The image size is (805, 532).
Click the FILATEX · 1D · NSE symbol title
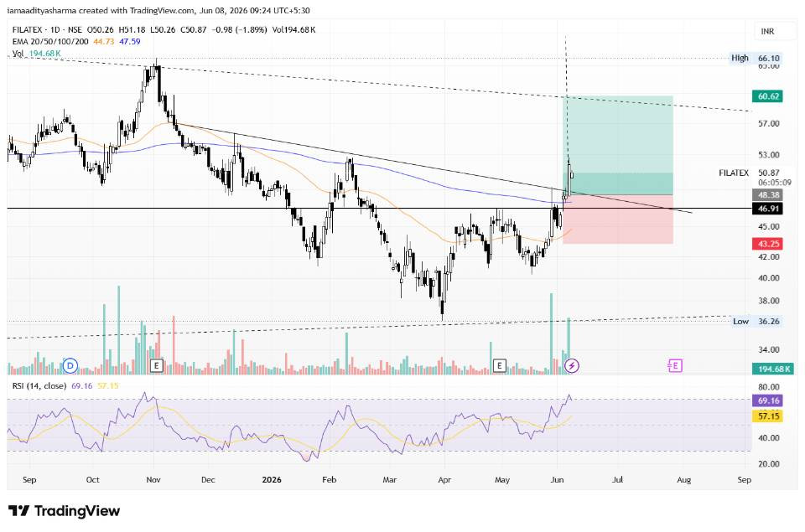click(47, 30)
